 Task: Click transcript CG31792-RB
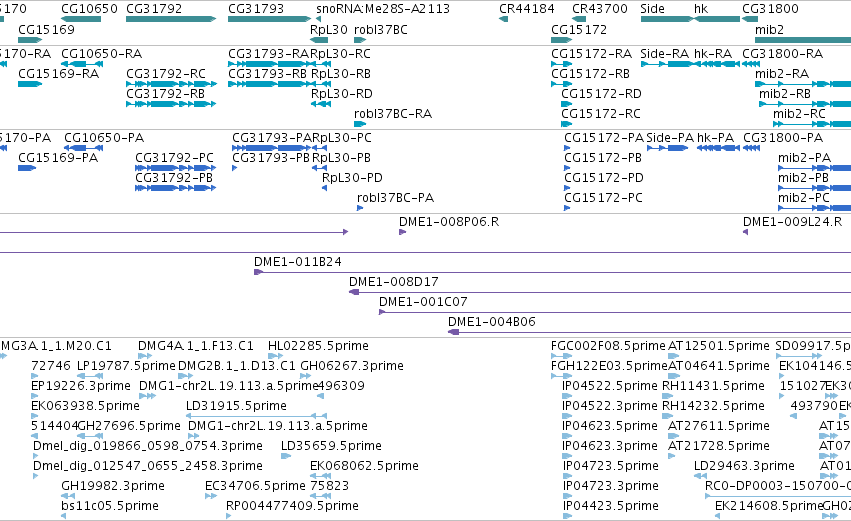tap(166, 94)
